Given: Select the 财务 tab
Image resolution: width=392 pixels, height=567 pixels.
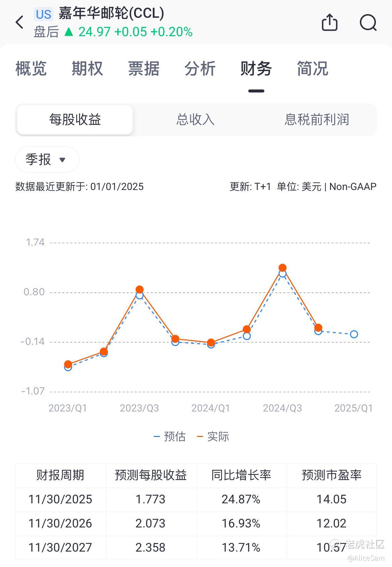Looking at the screenshot, I should 256,68.
